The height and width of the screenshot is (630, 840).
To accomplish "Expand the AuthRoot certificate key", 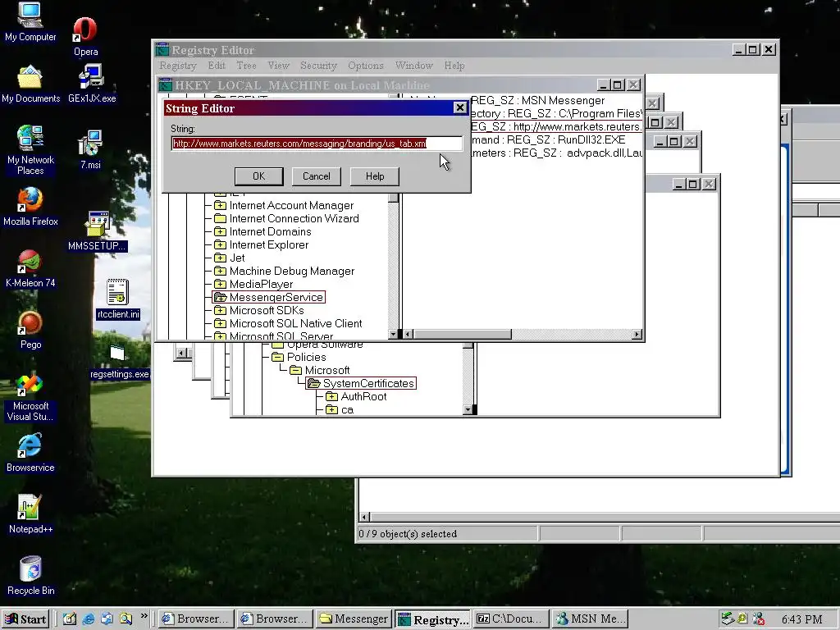I will click(331, 396).
